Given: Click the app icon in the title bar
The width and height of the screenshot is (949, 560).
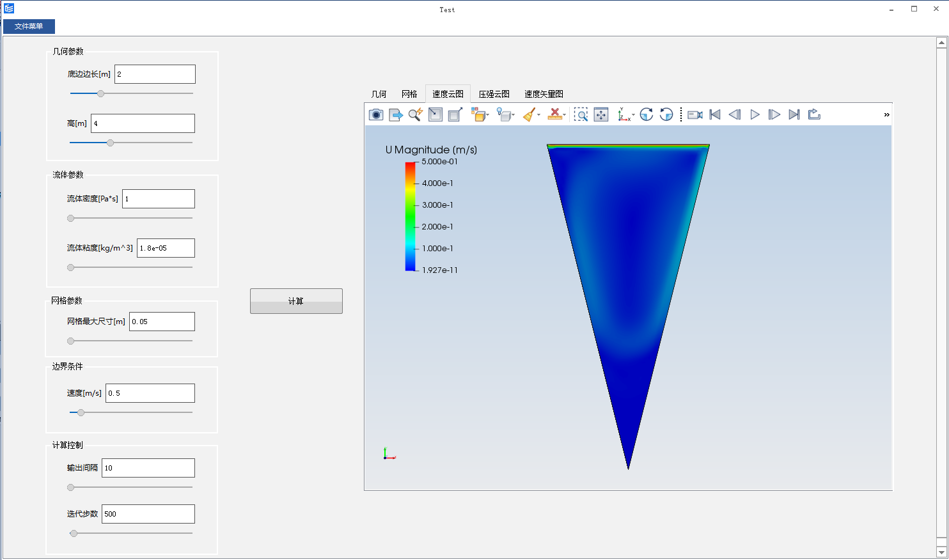Looking at the screenshot, I should coord(9,9).
